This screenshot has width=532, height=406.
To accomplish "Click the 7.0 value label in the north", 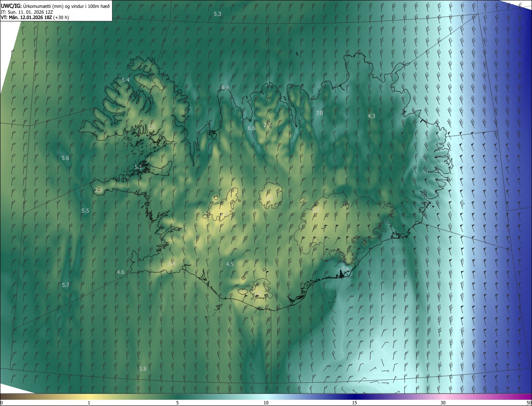I will (x=319, y=113).
